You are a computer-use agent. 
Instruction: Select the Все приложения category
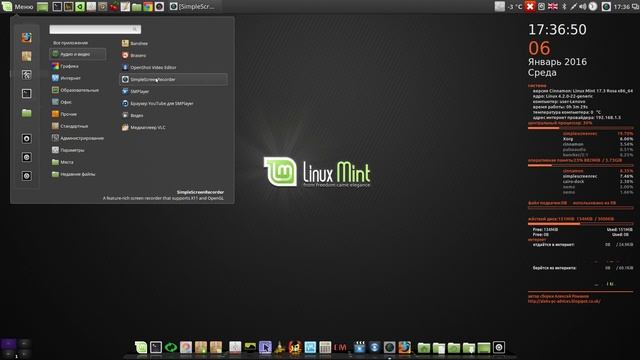71,43
